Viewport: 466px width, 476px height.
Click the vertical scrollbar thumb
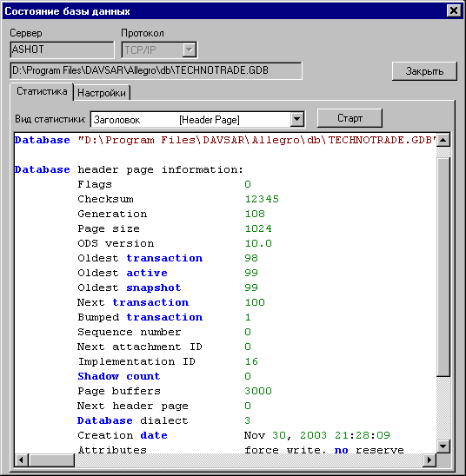click(443, 267)
